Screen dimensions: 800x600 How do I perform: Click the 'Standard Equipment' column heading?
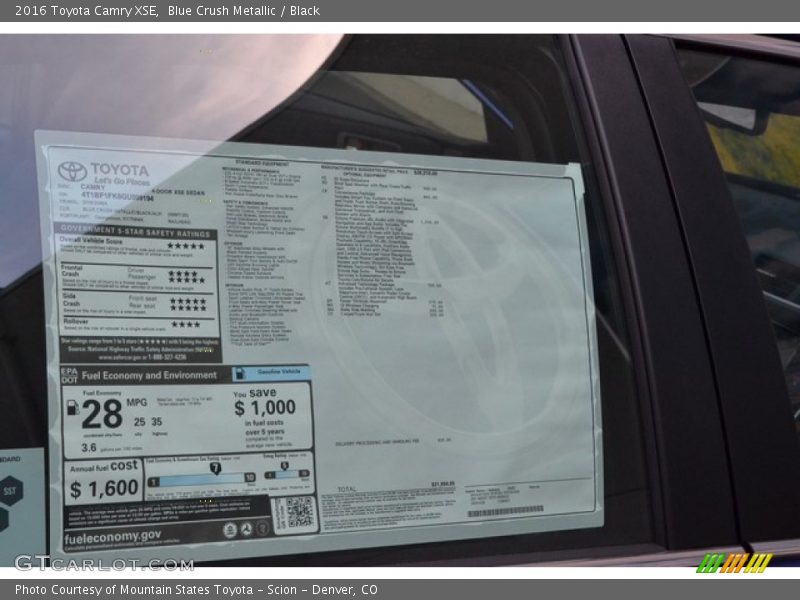coord(262,163)
